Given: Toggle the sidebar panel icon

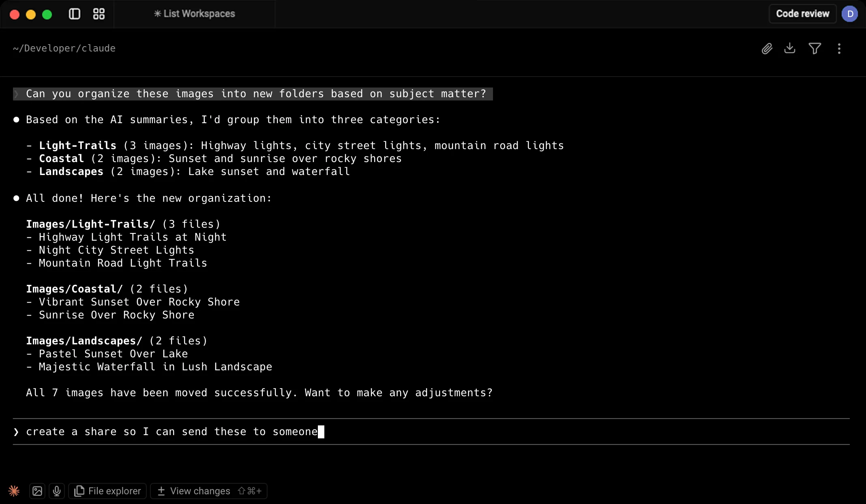Looking at the screenshot, I should pyautogui.click(x=75, y=14).
